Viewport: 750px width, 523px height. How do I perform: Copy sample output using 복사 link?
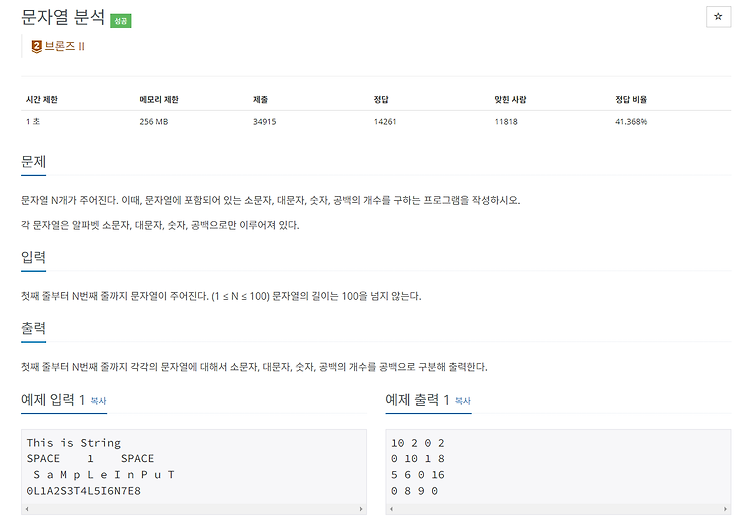(463, 401)
